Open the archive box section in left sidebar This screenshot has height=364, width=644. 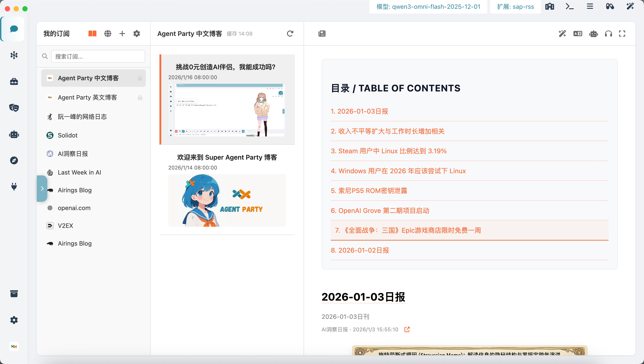point(14,294)
